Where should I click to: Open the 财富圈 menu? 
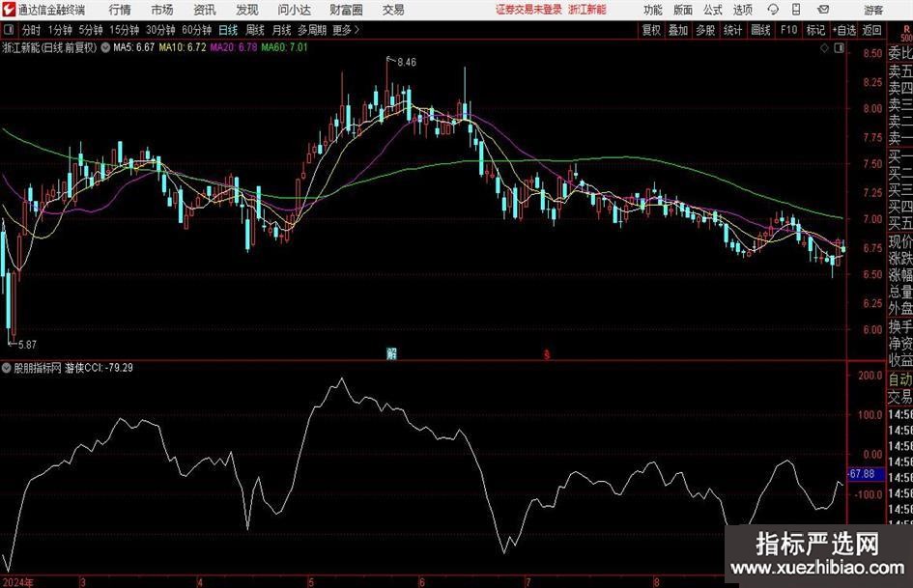346,10
